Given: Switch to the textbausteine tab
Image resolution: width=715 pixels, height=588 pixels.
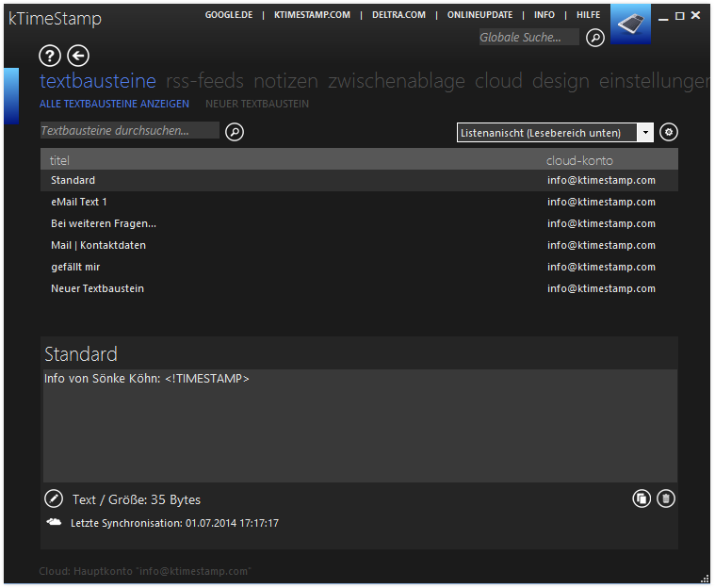Looking at the screenshot, I should pyautogui.click(x=98, y=81).
